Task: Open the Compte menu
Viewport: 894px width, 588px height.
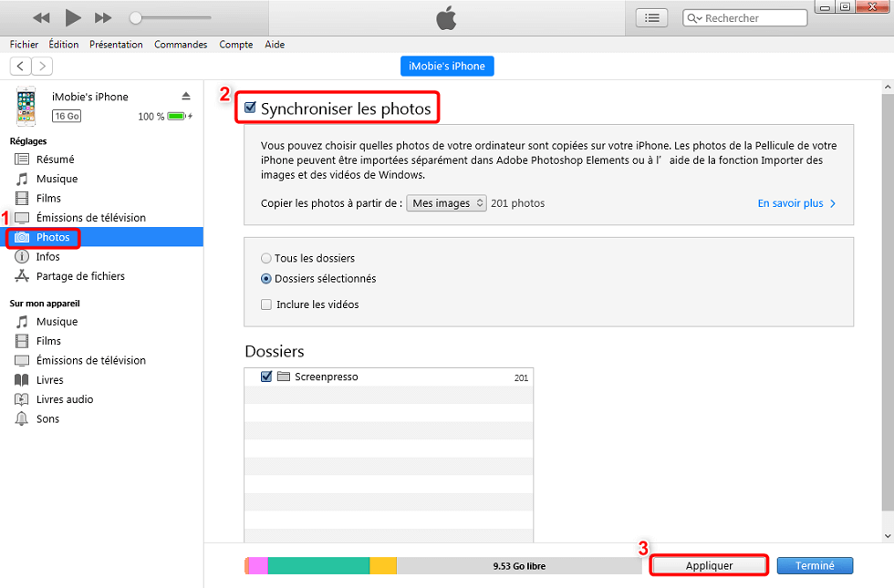Action: (236, 45)
